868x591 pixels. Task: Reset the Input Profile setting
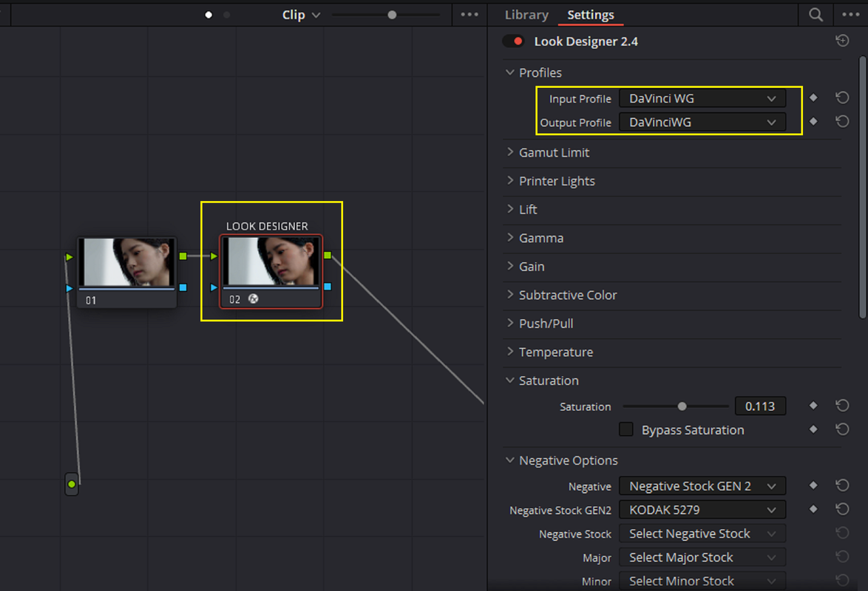pyautogui.click(x=842, y=98)
